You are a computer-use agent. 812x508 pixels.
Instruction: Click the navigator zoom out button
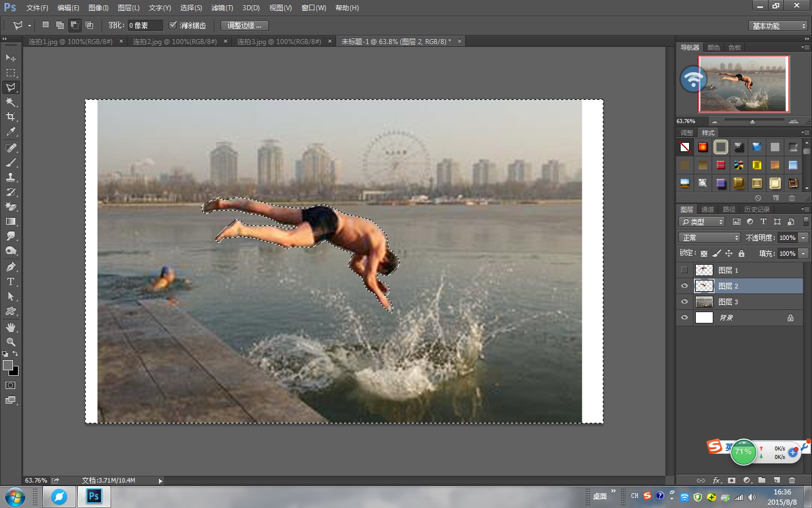(714, 121)
